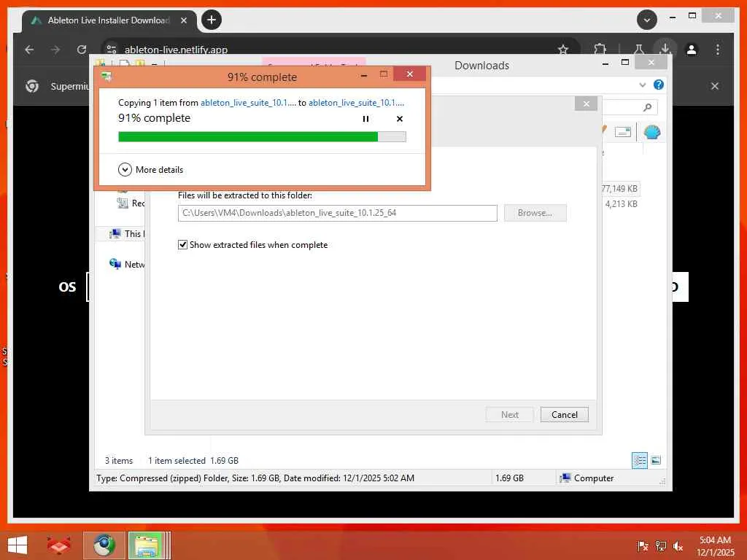Open the destination ableton_live_suite link
The image size is (747, 560).
tap(356, 102)
